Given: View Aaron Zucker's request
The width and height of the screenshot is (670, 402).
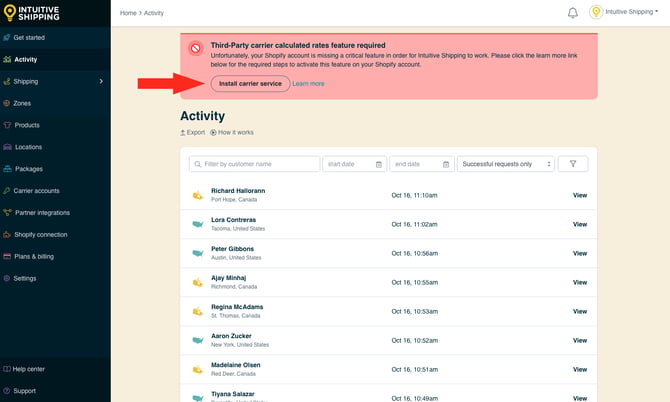Looking at the screenshot, I should tap(580, 340).
